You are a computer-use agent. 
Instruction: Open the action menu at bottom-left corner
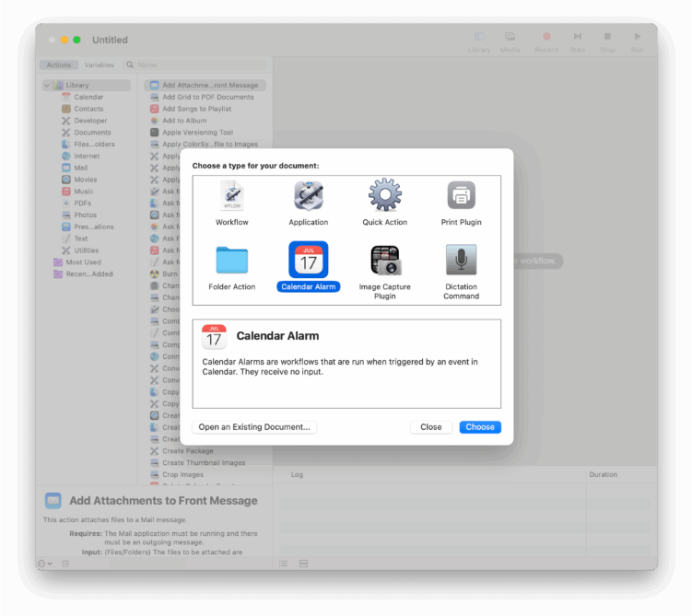[x=45, y=564]
